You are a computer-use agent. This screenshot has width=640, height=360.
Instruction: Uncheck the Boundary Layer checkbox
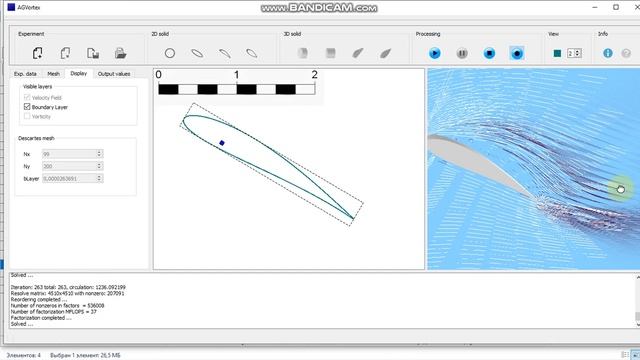27,107
